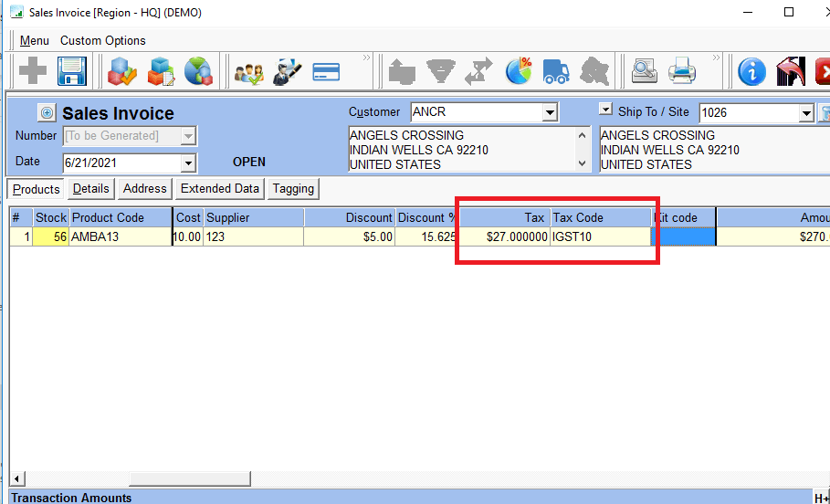Switch to the Extended Data tab
The height and width of the screenshot is (504, 830).
tap(220, 188)
